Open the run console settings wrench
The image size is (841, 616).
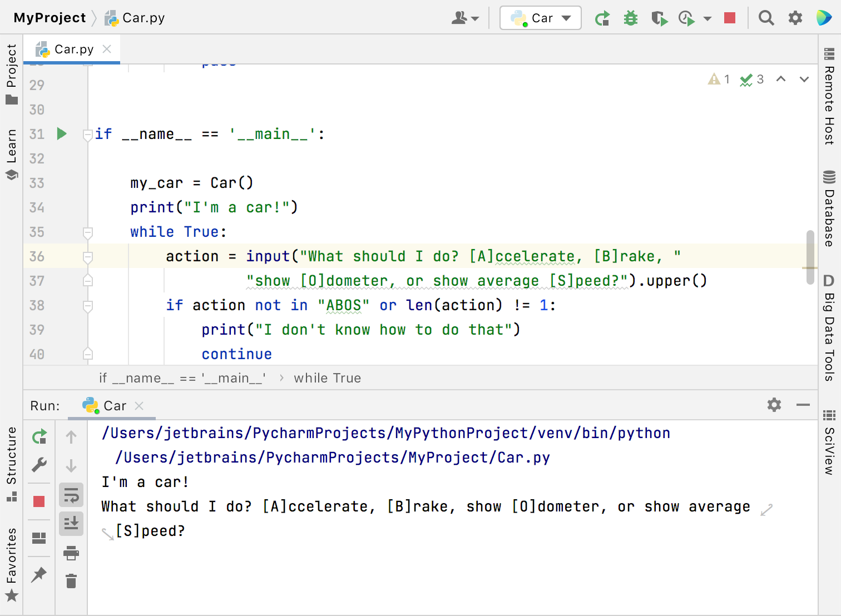[x=39, y=465]
